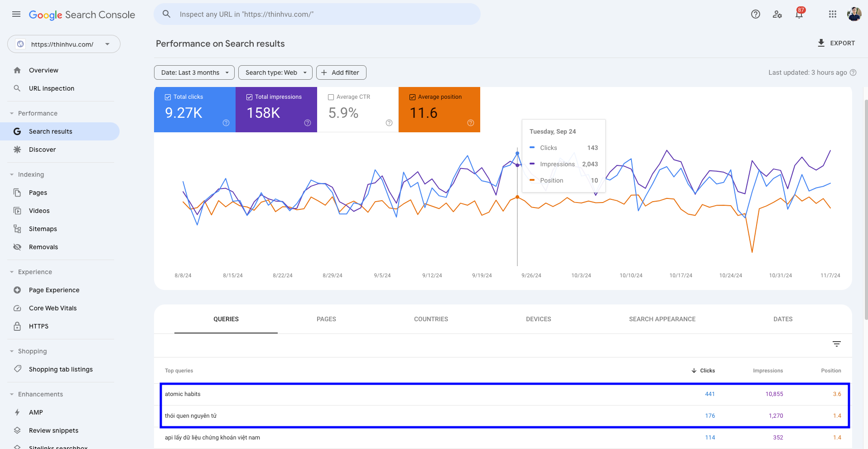Click the Last updated help icon
Screen dimensions: 868x449
pyautogui.click(x=853, y=72)
